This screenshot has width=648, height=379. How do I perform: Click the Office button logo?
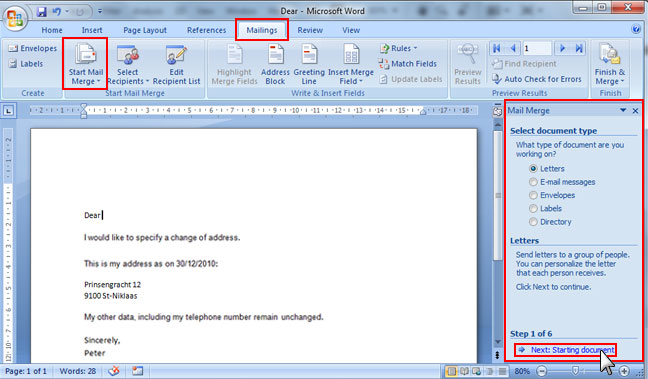15,18
